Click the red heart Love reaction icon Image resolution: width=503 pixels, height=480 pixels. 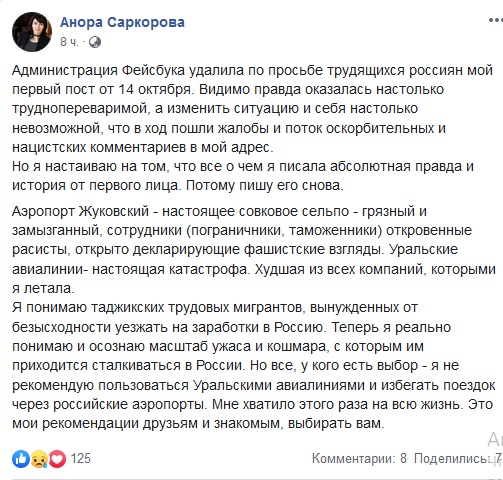point(57,459)
